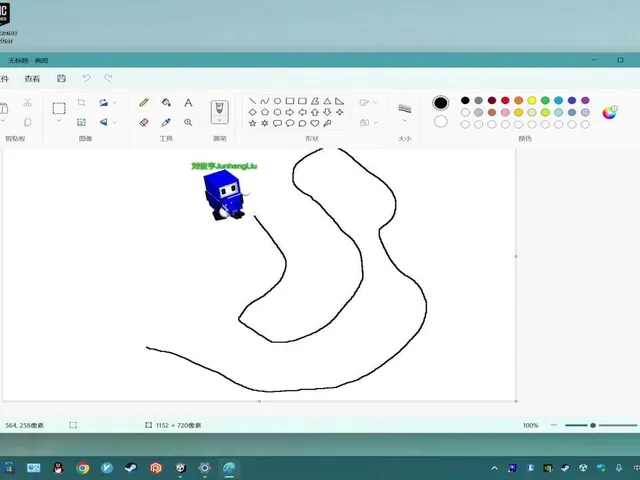Pick the Oval shape
The image size is (640, 480).
[x=277, y=101]
